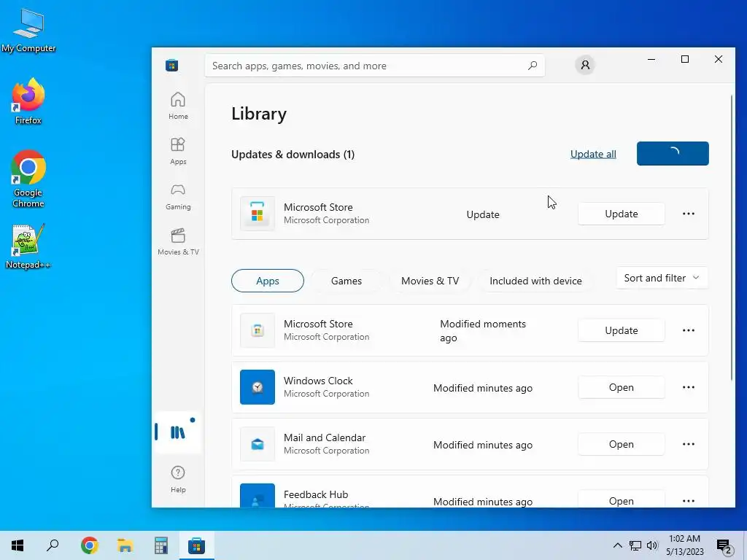Focus the Search apps, games, movies field
Viewport: 747px width, 560px height.
pos(375,65)
